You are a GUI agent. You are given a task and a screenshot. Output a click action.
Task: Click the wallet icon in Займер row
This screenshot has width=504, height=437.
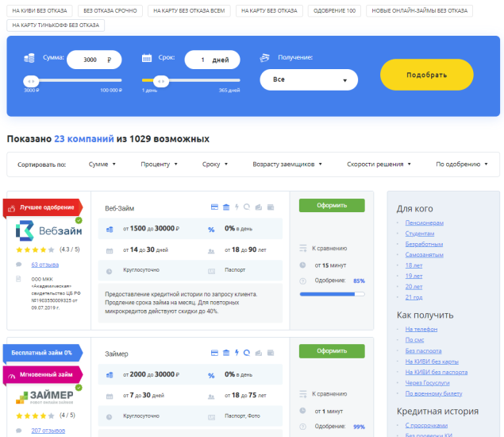(271, 353)
